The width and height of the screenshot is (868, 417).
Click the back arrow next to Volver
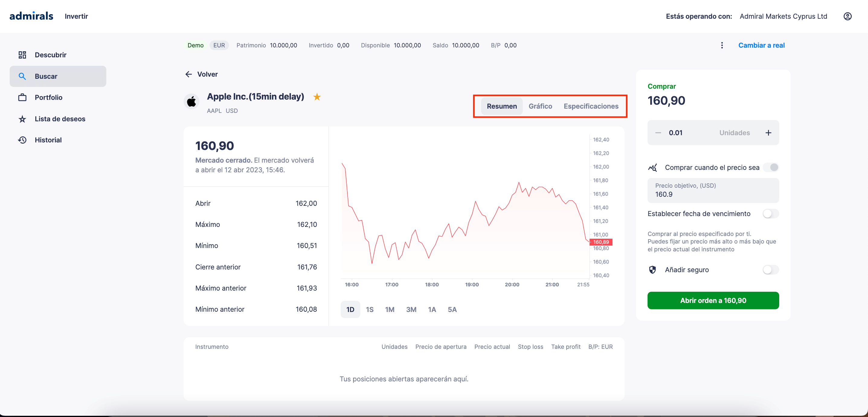click(188, 74)
